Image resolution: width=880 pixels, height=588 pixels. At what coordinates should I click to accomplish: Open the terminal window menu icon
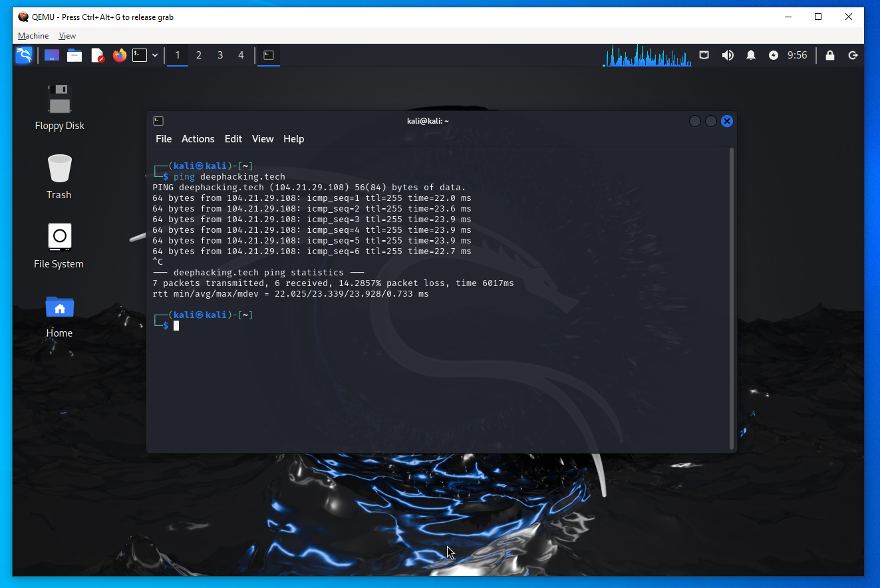click(158, 121)
